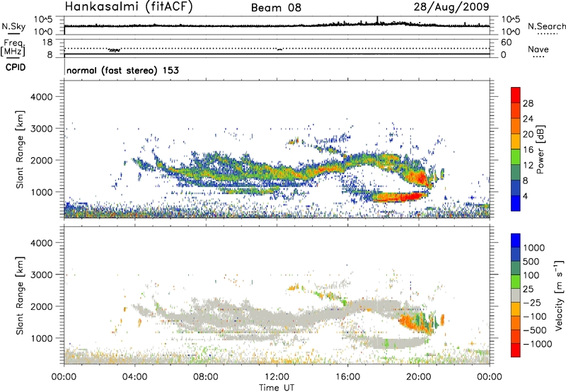
Task: Click the '16:00' time tick label
Action: click(x=347, y=377)
